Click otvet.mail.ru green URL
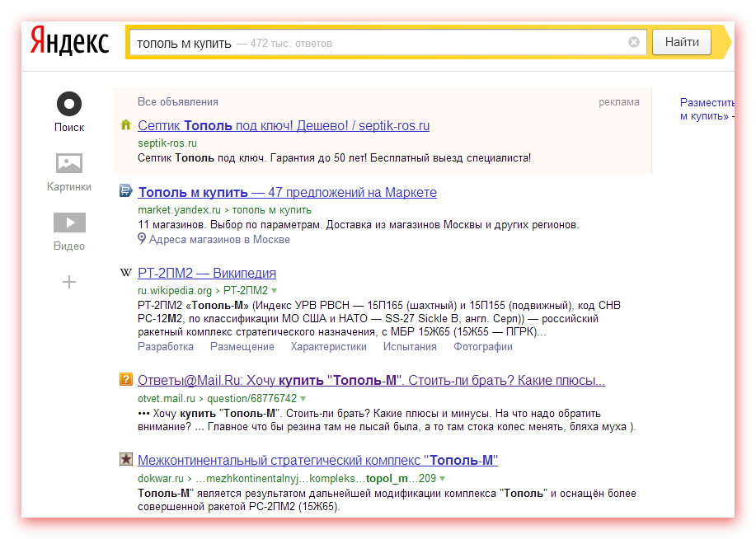Screen dimensions: 756x539 167,399
